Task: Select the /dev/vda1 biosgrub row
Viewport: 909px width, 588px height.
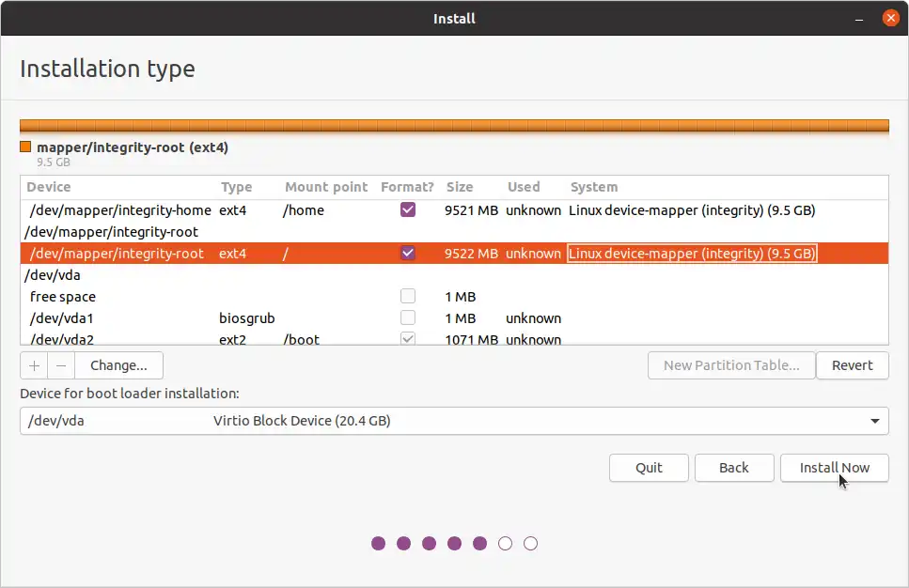Action: point(454,318)
